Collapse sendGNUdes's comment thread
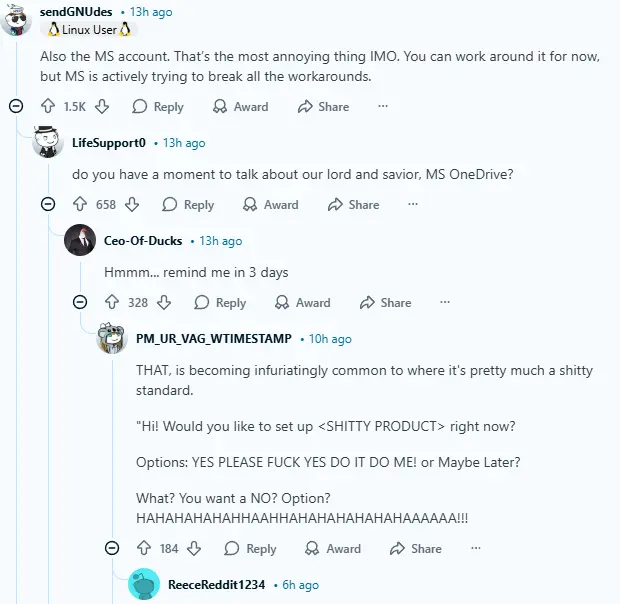The image size is (620, 604). click(16, 106)
